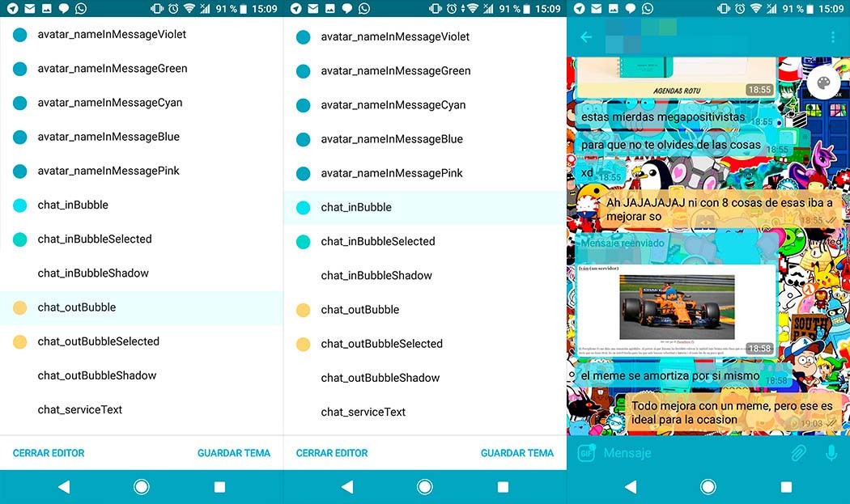Tap 'Mensaje reenviado' forwarded label
This screenshot has width=850, height=504.
(x=623, y=244)
